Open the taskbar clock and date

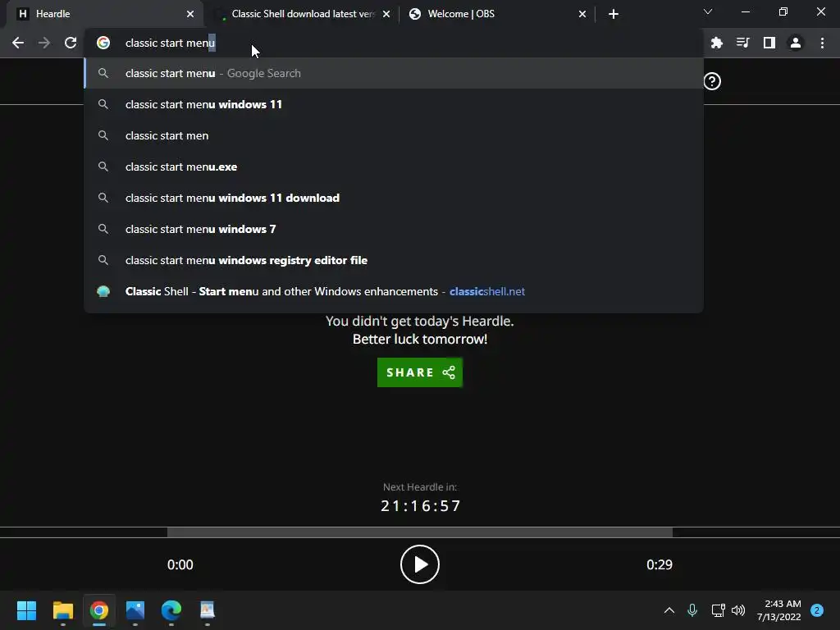pos(779,610)
